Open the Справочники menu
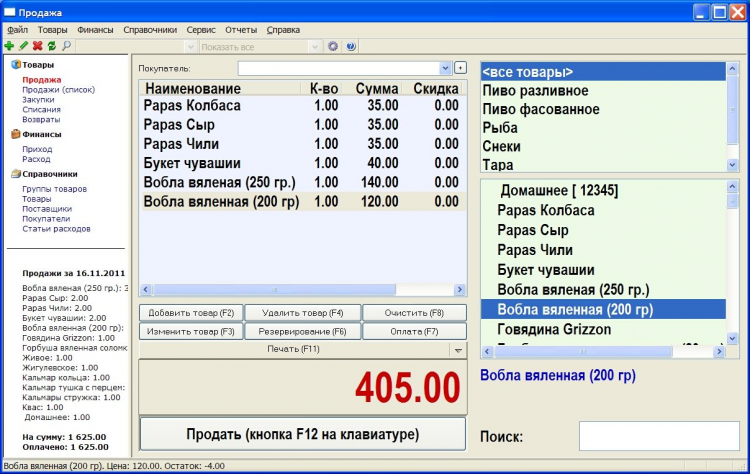The height and width of the screenshot is (474, 750). (150, 30)
